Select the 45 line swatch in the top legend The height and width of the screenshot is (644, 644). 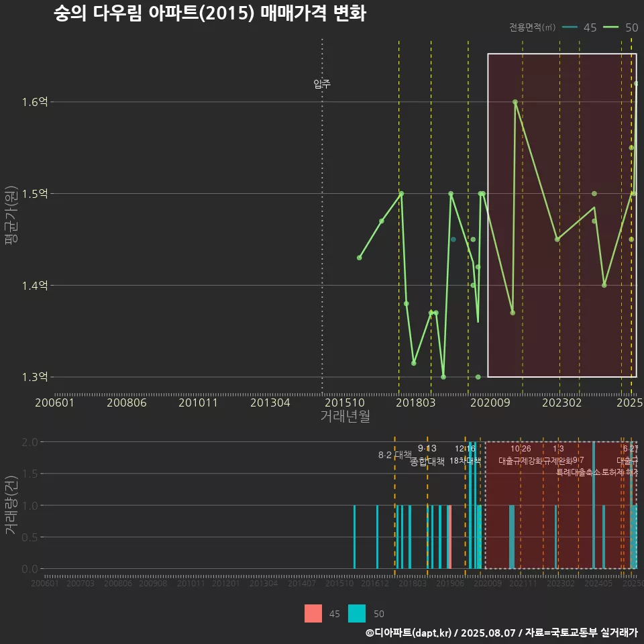pos(570,28)
